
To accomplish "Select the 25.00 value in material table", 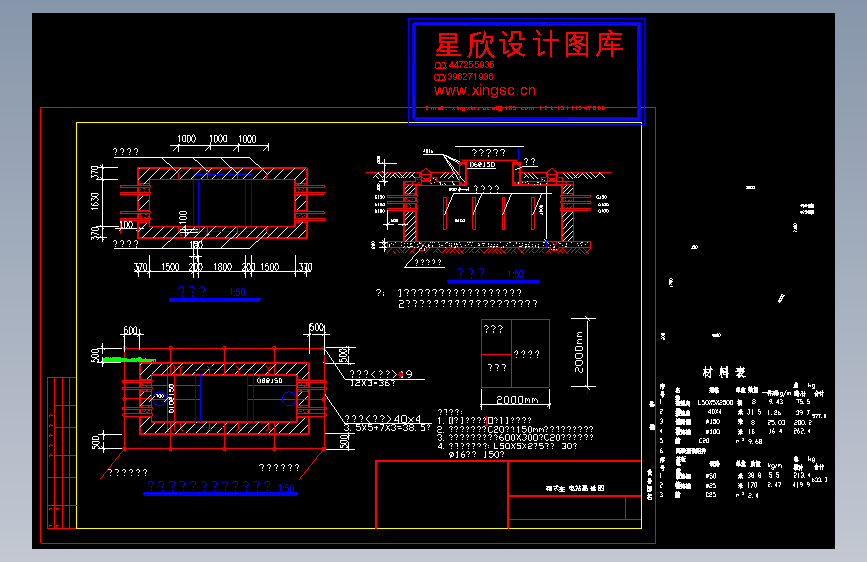I will tap(776, 422).
